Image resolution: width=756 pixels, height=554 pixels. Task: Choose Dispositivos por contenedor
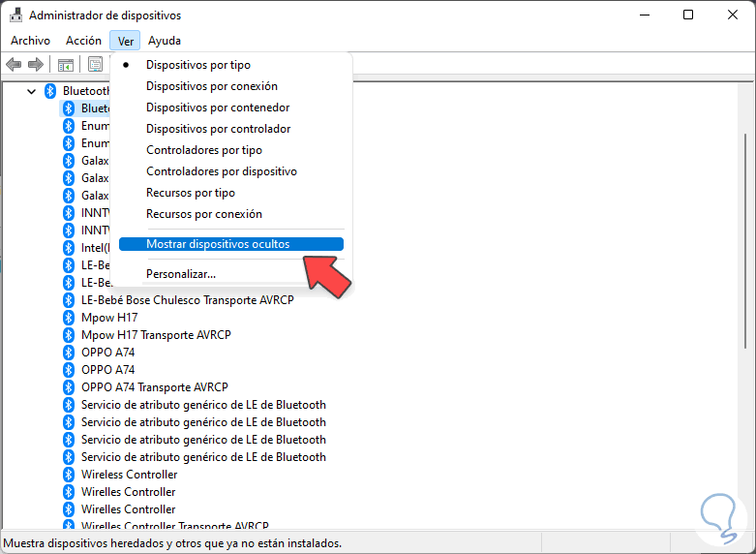coord(231,108)
